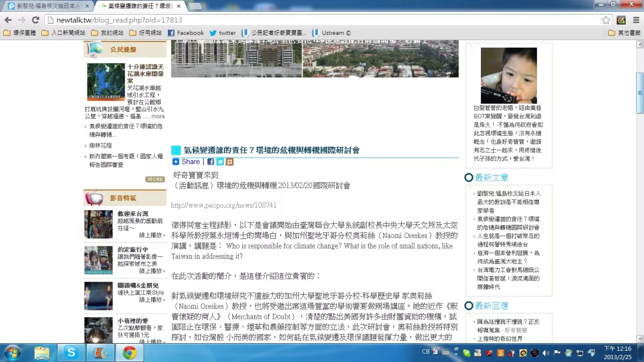Click the browser forward arrow

pos(22,19)
